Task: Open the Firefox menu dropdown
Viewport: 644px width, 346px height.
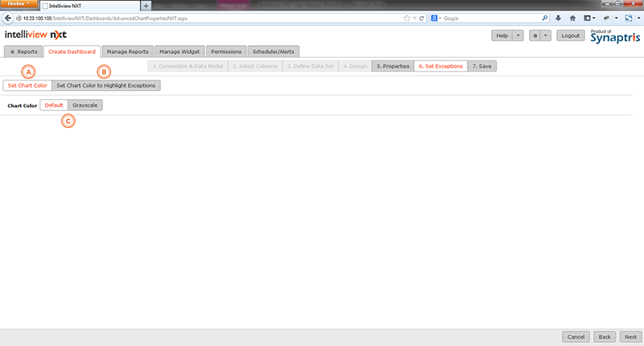Action: pyautogui.click(x=19, y=5)
